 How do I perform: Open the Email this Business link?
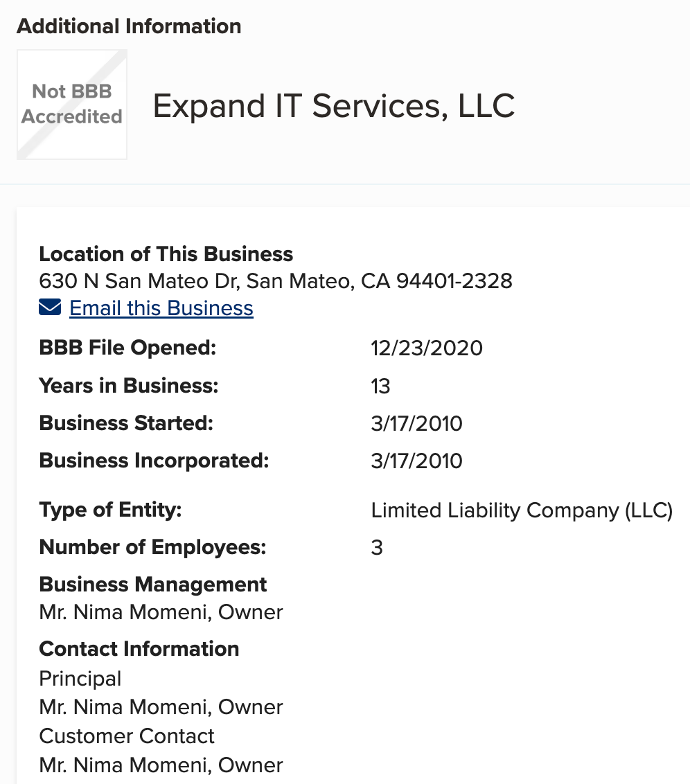161,308
